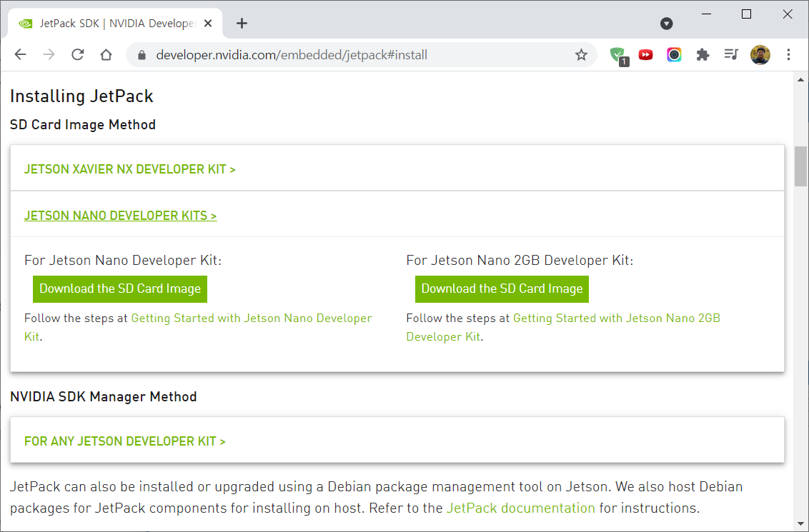809x532 pixels.
Task: Click 'For Jetson Nano Developer Kit:' text
Action: (123, 261)
